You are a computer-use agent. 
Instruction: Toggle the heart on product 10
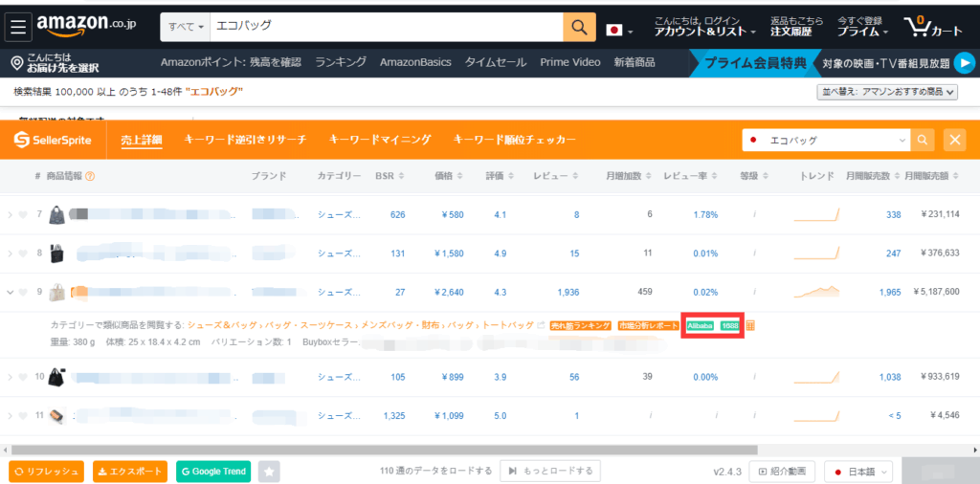click(22, 377)
